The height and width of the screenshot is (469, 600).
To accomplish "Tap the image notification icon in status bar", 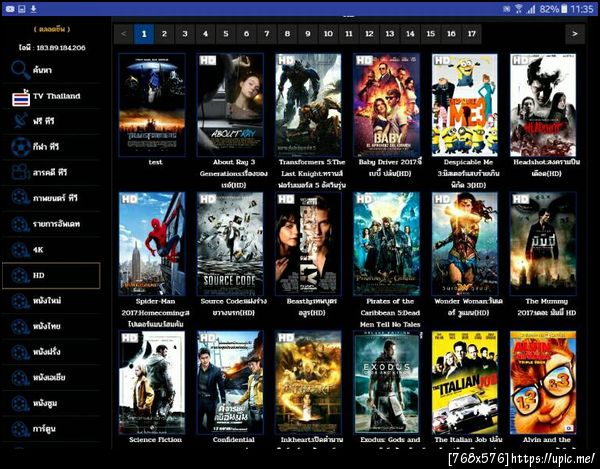I will [x=22, y=9].
